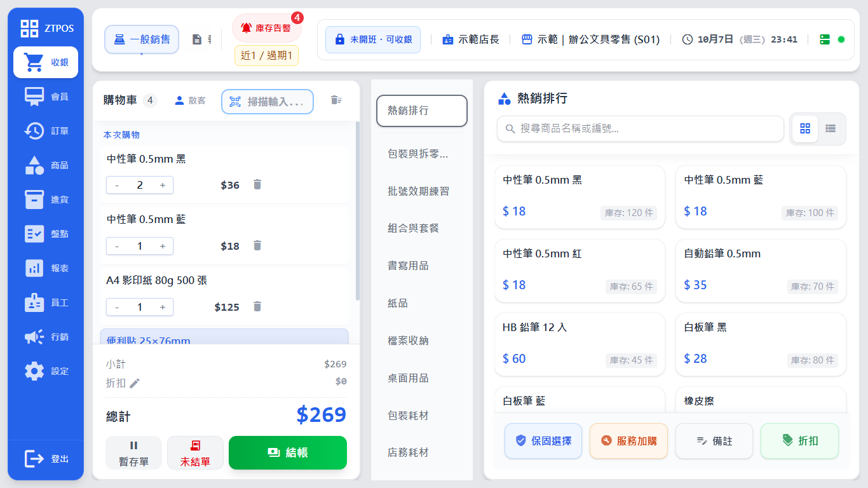Image resolution: width=868 pixels, height=488 pixels.
Task: Open the 盤點 inventory count section
Action: pyautogui.click(x=46, y=234)
